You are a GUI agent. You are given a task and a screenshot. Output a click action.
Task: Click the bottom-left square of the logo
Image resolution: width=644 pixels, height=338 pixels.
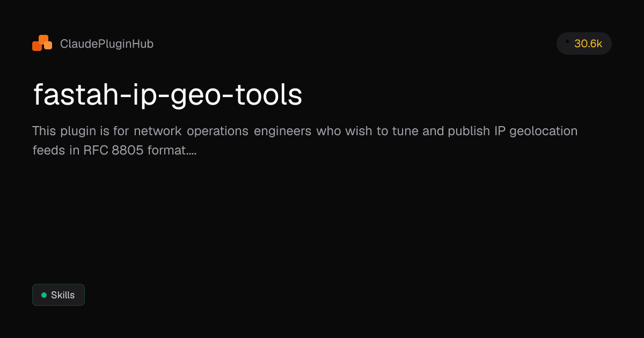37,47
